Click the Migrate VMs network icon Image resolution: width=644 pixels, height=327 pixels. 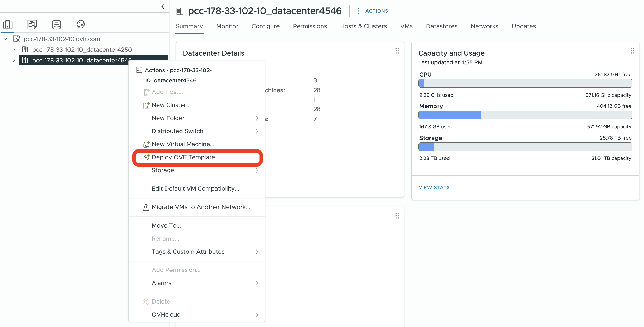[146, 207]
